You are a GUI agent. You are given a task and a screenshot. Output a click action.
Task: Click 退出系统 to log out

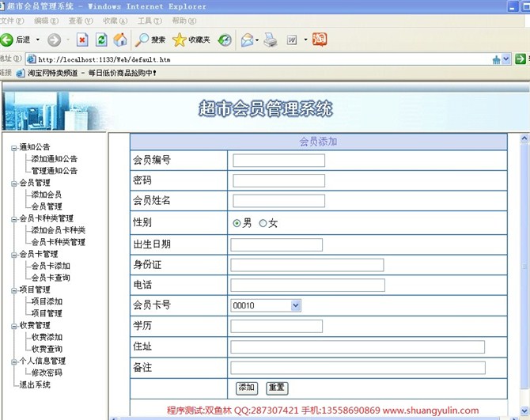click(x=35, y=385)
